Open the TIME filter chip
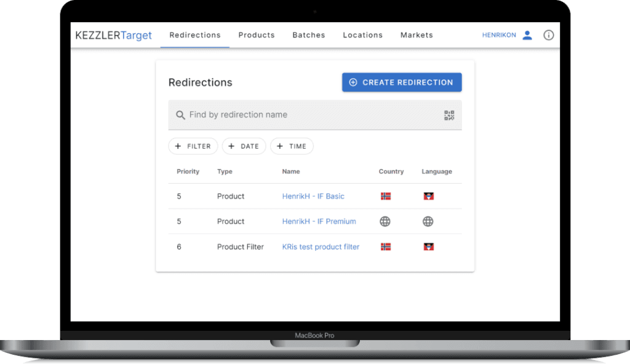This screenshot has width=630, height=364. click(x=292, y=146)
